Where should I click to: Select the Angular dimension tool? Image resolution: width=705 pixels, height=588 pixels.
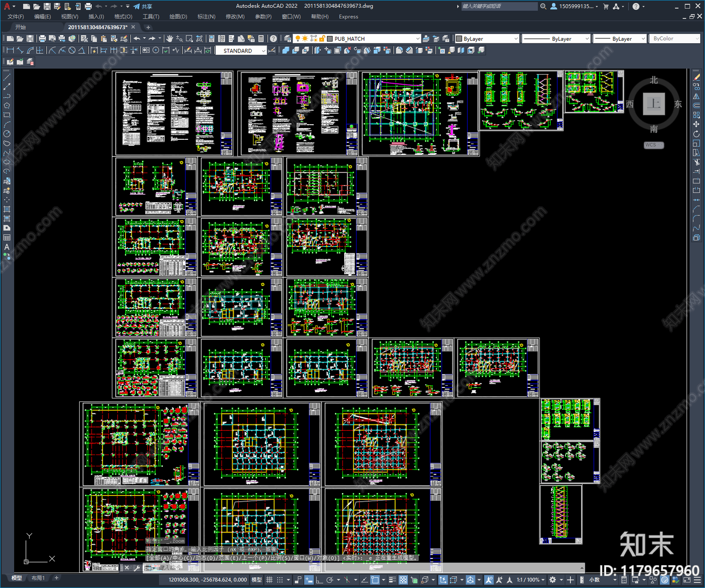pyautogui.click(x=82, y=50)
